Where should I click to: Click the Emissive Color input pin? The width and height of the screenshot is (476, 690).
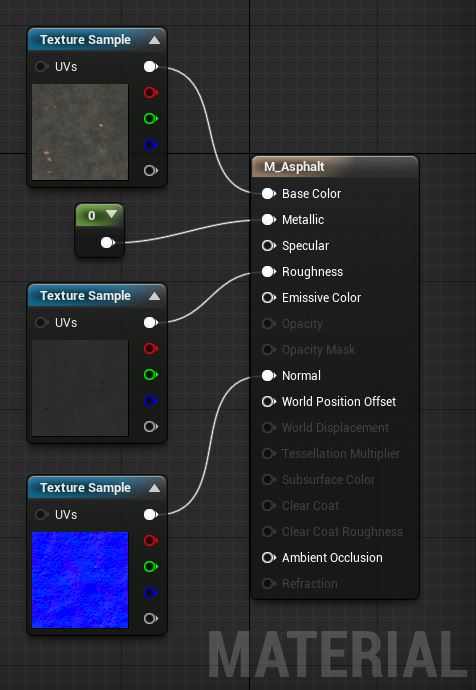pyautogui.click(x=269, y=297)
